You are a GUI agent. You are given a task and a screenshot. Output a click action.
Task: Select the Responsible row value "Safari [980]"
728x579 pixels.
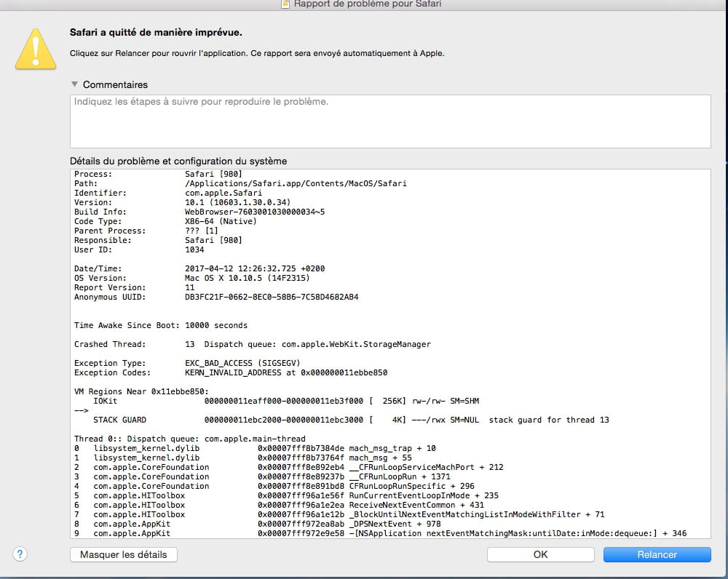pos(213,240)
